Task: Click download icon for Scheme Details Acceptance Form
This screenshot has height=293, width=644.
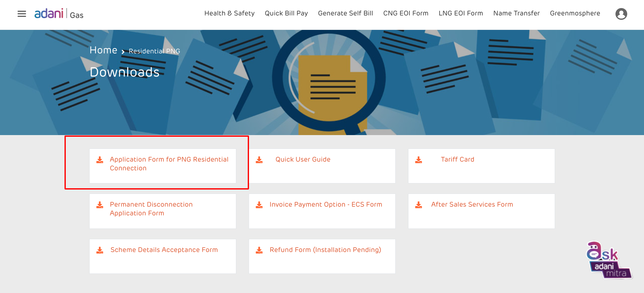Action: click(100, 250)
